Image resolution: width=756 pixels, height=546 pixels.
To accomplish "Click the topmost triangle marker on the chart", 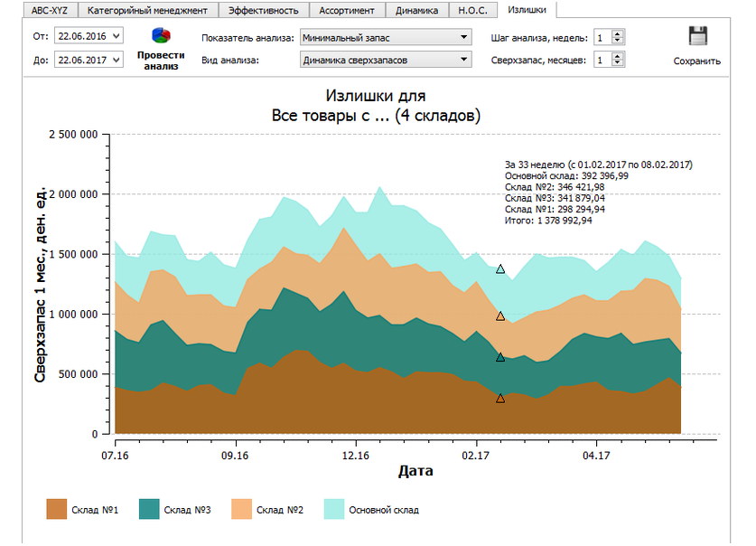I will (499, 268).
